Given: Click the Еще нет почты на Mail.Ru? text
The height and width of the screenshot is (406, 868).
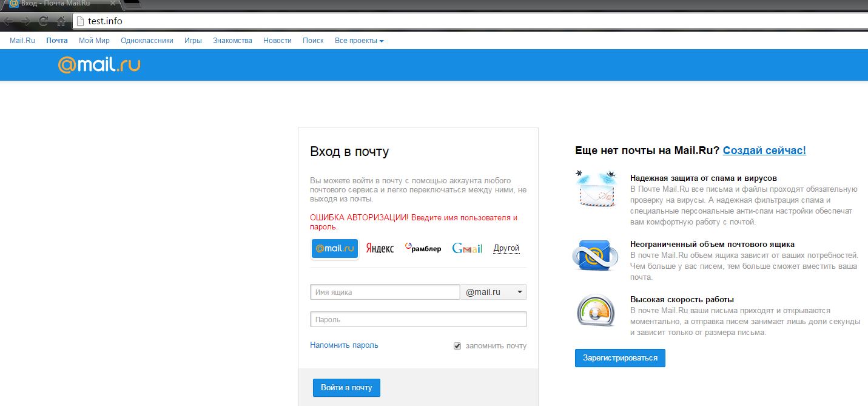Looking at the screenshot, I should coord(647,151).
